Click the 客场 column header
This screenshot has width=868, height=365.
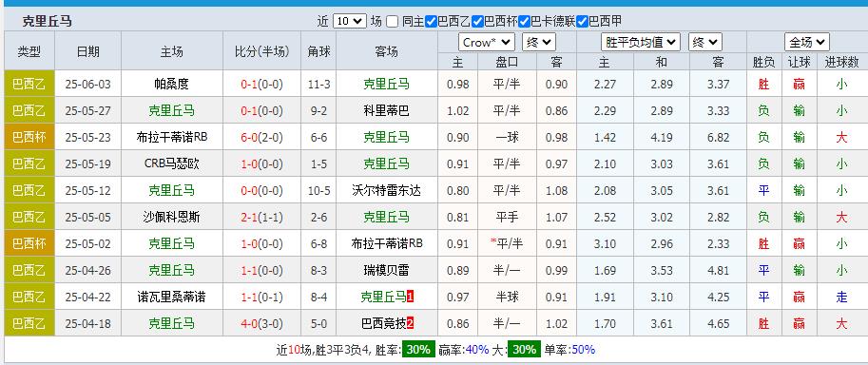pos(386,51)
